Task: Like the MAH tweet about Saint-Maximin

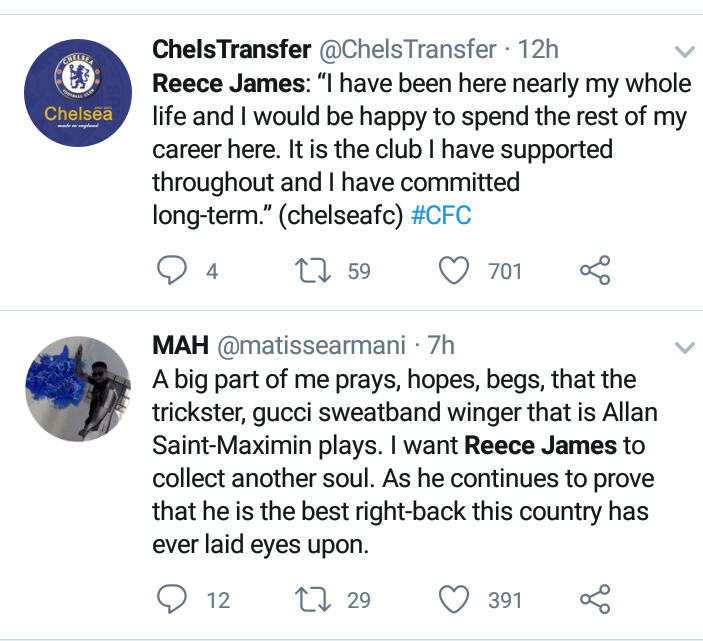Action: [455, 599]
